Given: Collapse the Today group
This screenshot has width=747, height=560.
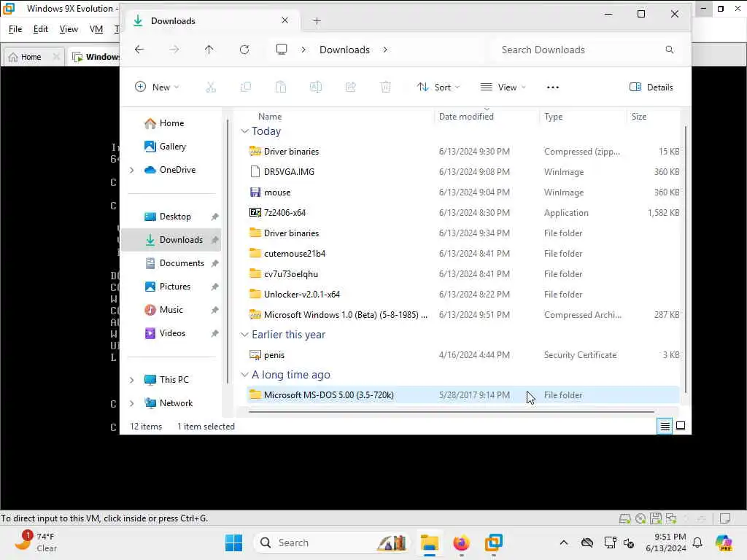Looking at the screenshot, I should (x=244, y=131).
